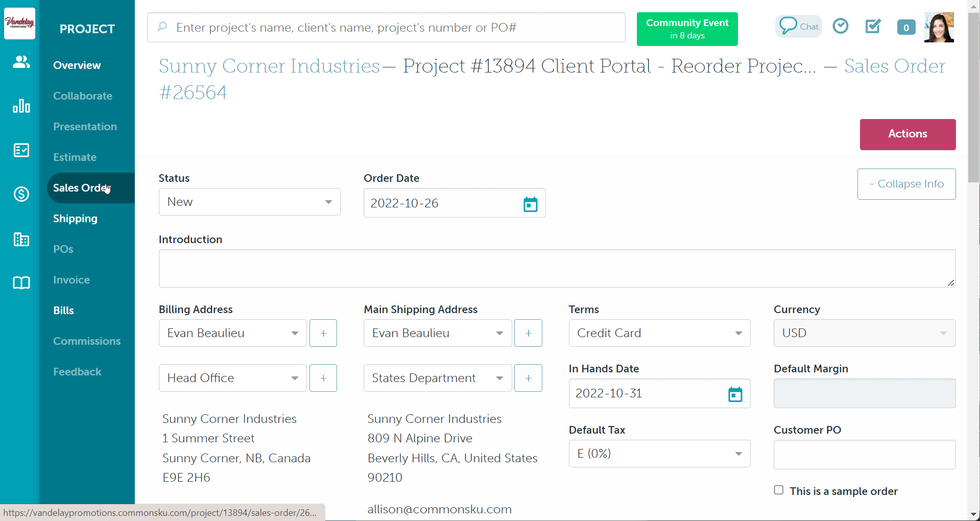Click the Actions button

point(907,134)
